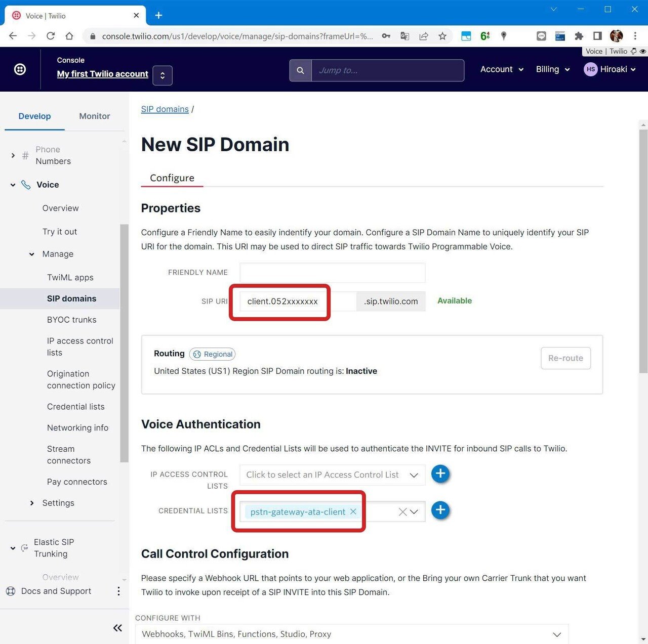Open the Chrome profile avatar

(616, 36)
